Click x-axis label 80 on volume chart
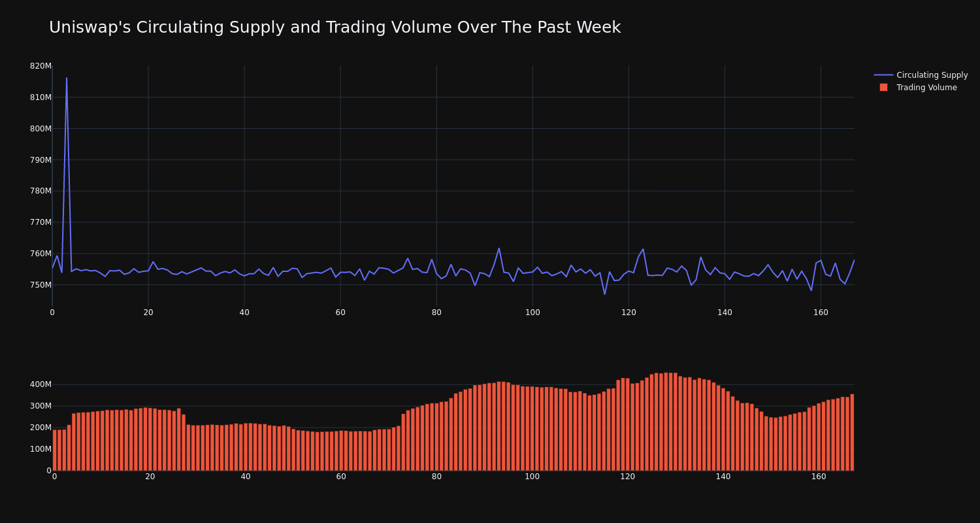The height and width of the screenshot is (523, 980). pos(436,477)
